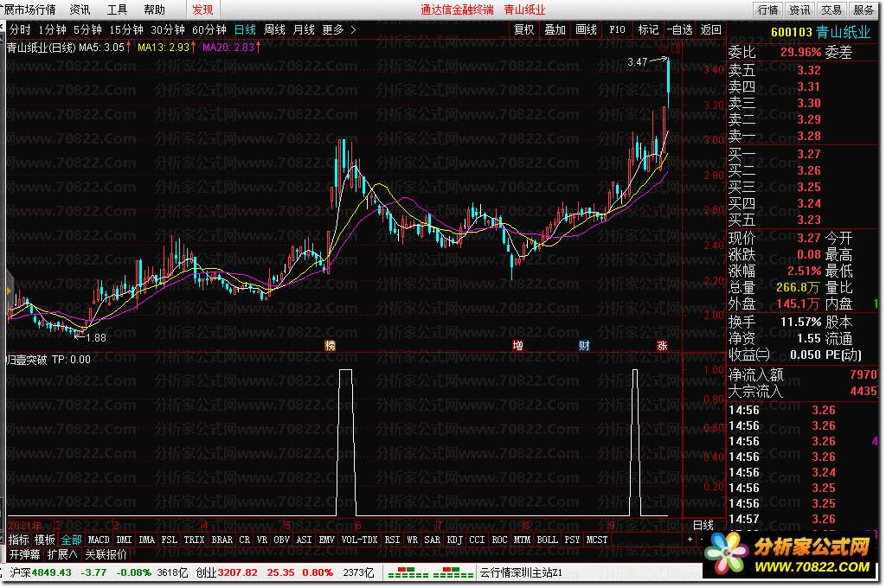
Task: Select the 日线 period tab at top
Action: [x=245, y=30]
